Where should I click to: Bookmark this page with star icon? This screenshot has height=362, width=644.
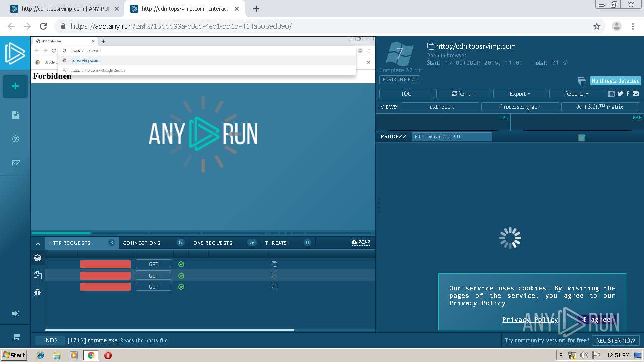click(597, 26)
